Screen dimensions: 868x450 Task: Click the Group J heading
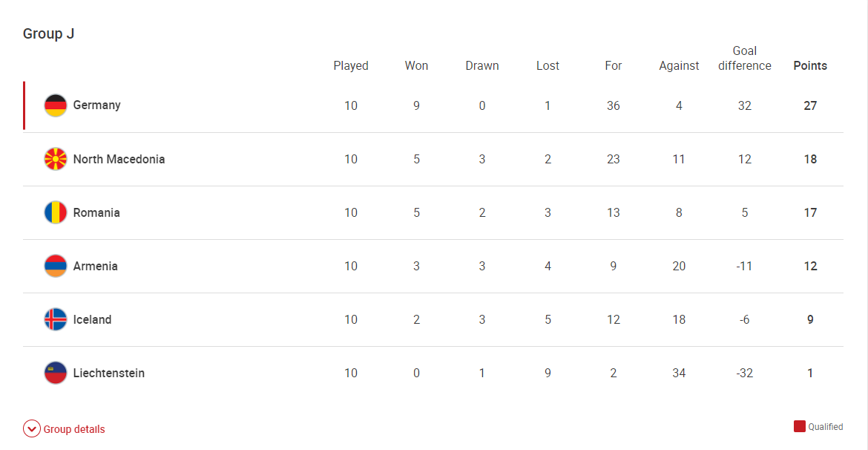[x=49, y=34]
